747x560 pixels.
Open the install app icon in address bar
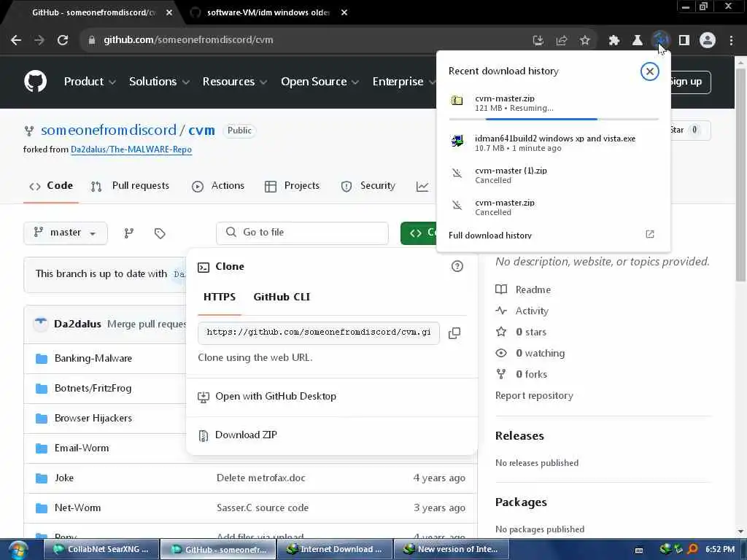click(538, 41)
